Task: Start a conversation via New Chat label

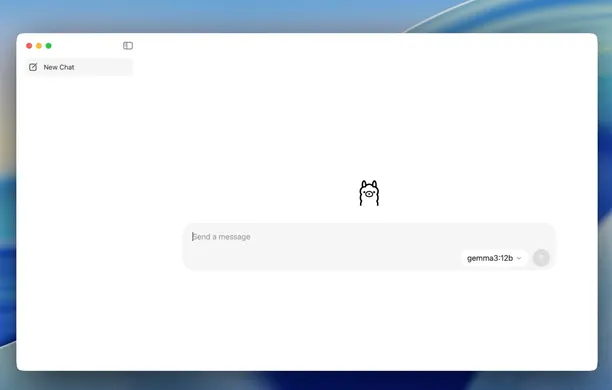Action: [x=59, y=67]
